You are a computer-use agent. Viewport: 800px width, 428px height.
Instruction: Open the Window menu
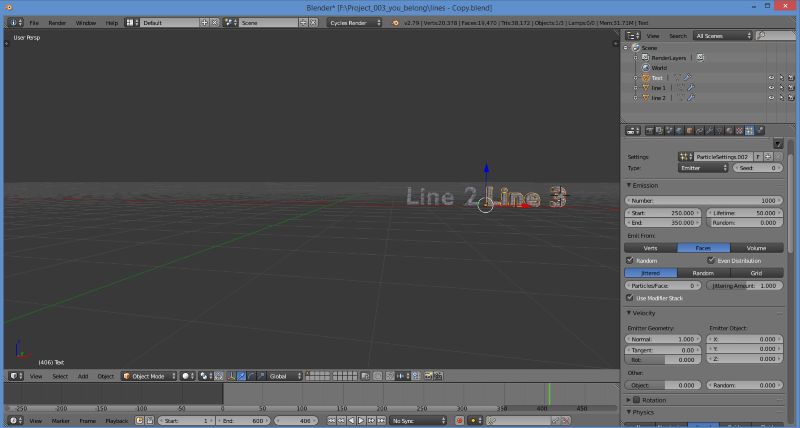pos(86,23)
